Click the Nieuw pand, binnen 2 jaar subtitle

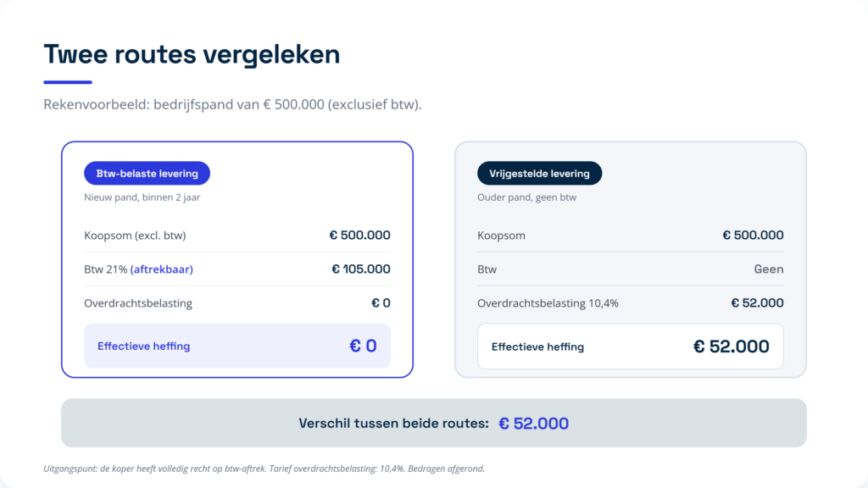[142, 197]
